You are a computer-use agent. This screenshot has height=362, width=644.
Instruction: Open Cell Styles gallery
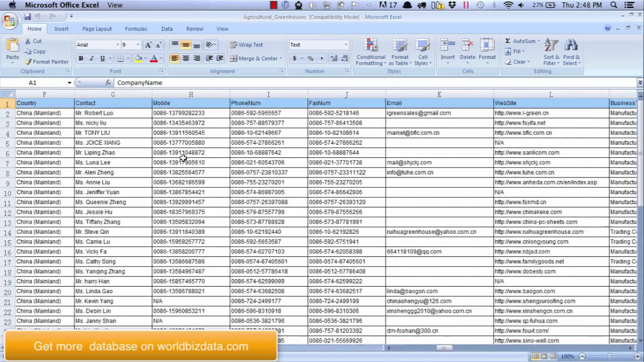click(423, 52)
